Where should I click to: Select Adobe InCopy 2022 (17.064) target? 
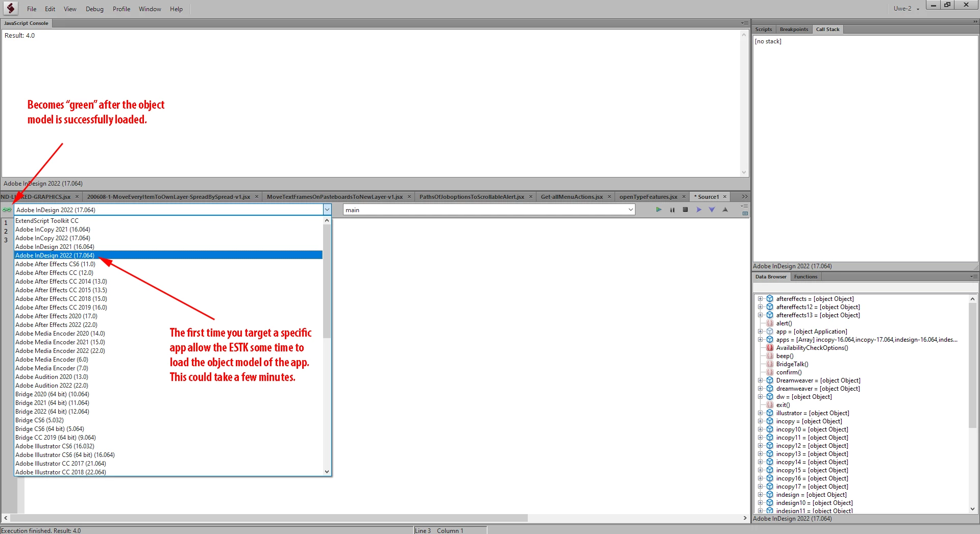[168, 238]
